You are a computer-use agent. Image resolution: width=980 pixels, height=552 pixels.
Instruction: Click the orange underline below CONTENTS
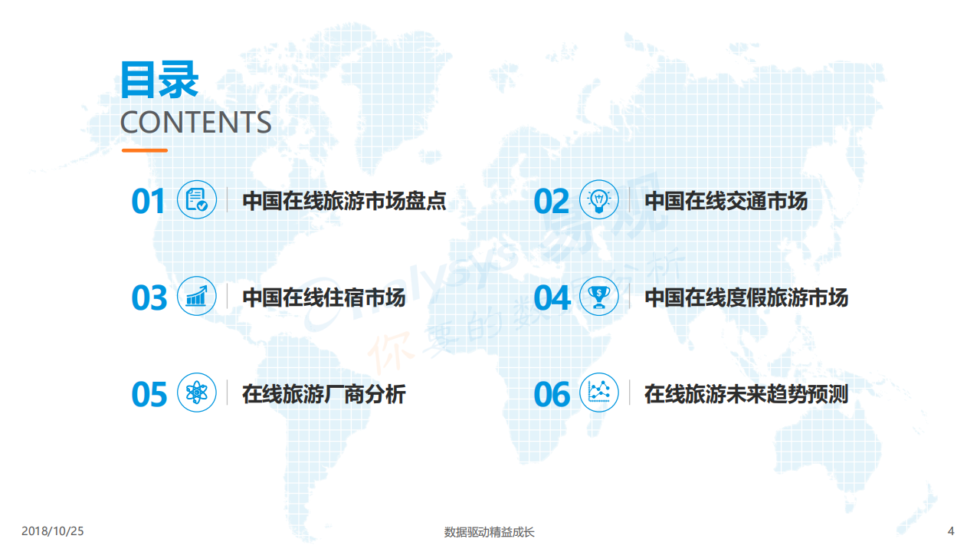tap(144, 150)
